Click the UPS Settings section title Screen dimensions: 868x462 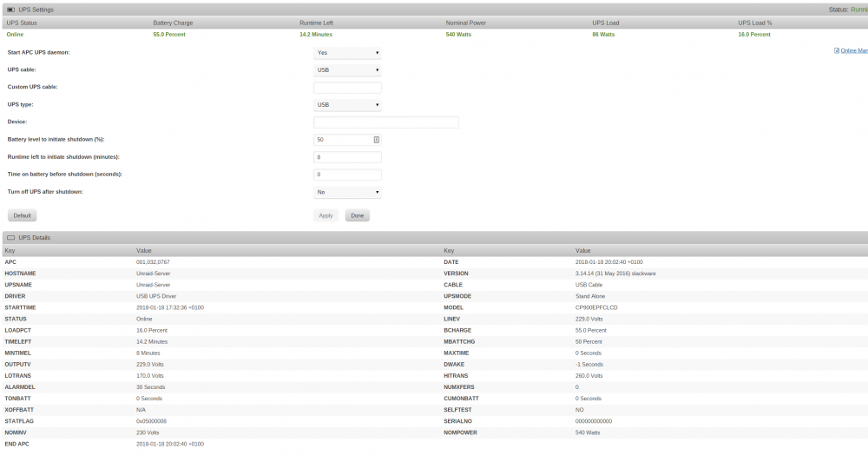pos(36,10)
